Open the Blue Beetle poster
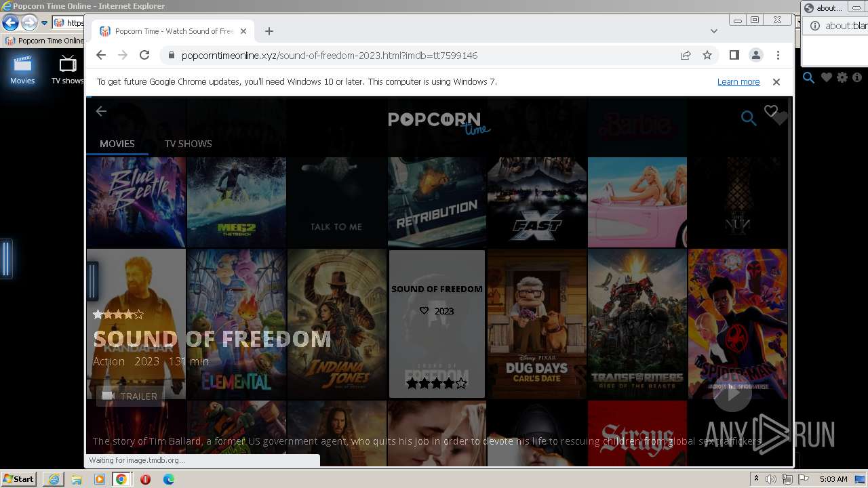Viewport: 868px width, 488px height. [136, 202]
